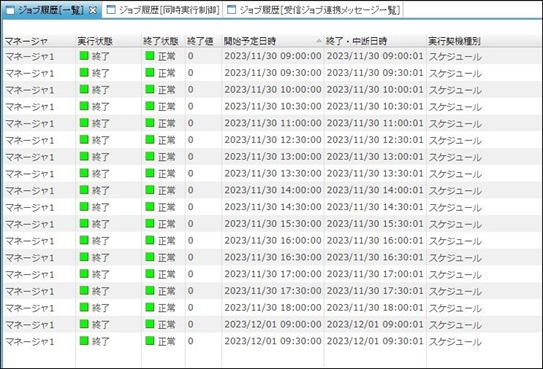Click green 終了 icon in 14:00:00 row
The width and height of the screenshot is (543, 369).
tap(84, 190)
